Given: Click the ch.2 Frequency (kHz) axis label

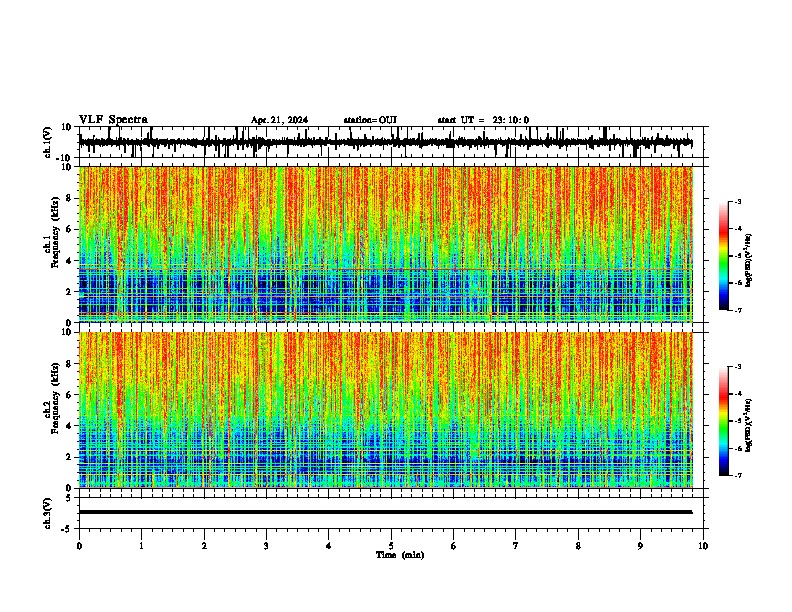Looking at the screenshot, I should click(x=55, y=398).
